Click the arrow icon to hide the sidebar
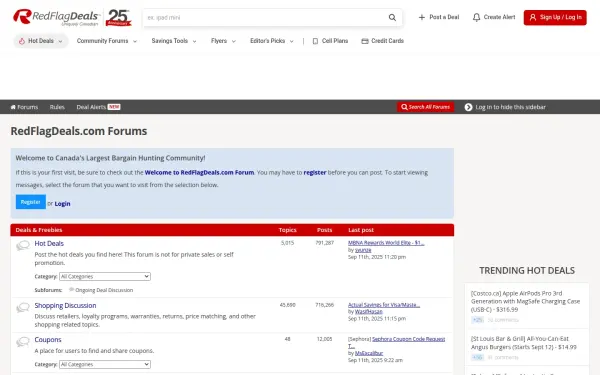 468,107
